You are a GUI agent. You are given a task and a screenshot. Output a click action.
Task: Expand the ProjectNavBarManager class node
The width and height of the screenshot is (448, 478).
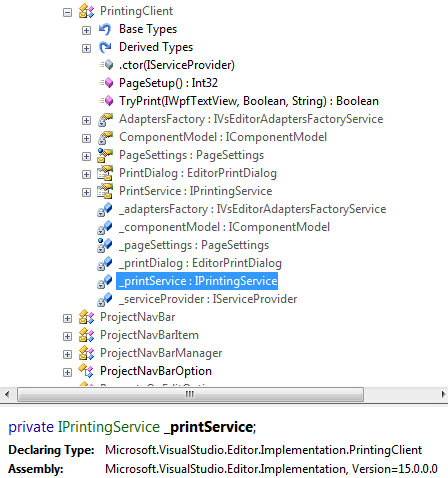(x=67, y=355)
